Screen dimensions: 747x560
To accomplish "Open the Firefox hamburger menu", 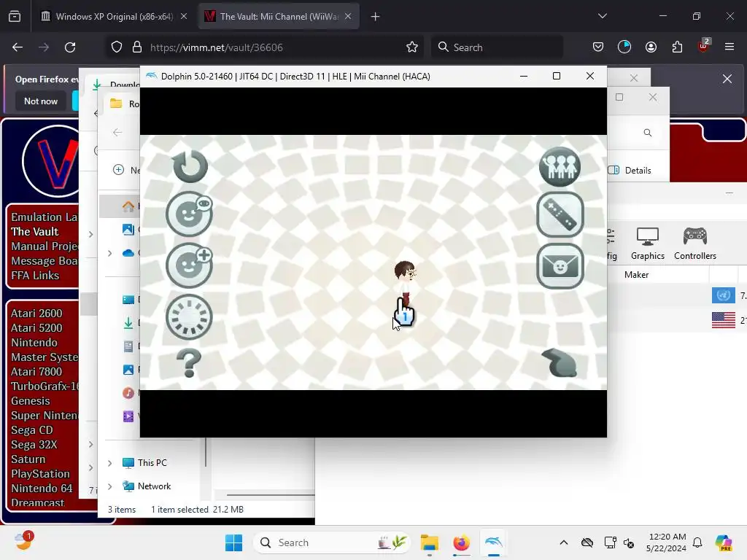I will 729,47.
